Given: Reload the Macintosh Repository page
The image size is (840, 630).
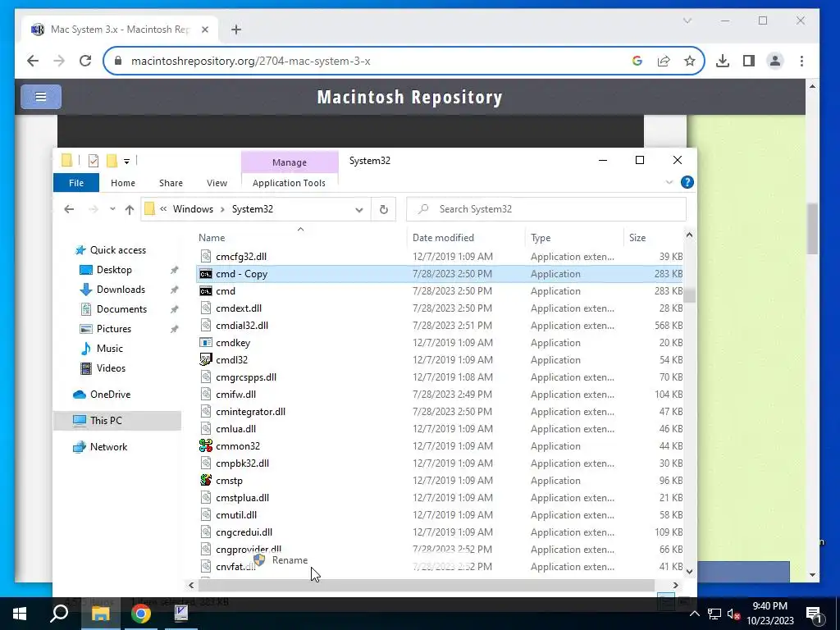Looking at the screenshot, I should (85, 61).
